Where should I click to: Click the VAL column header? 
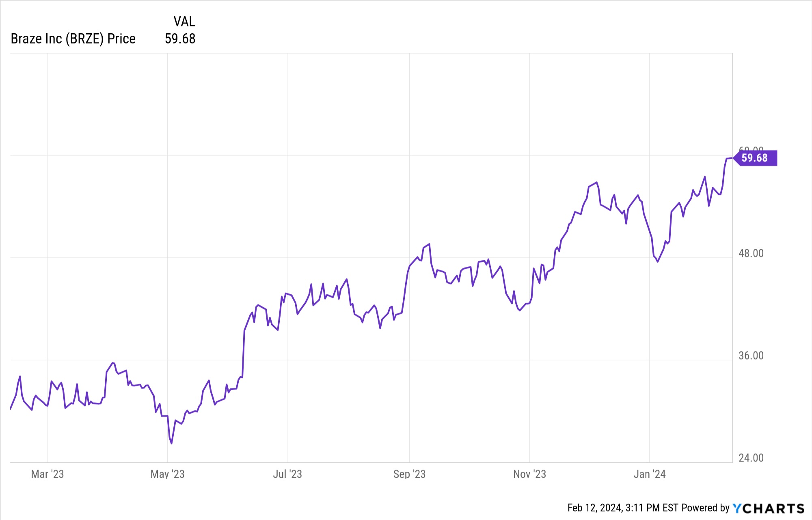[184, 21]
